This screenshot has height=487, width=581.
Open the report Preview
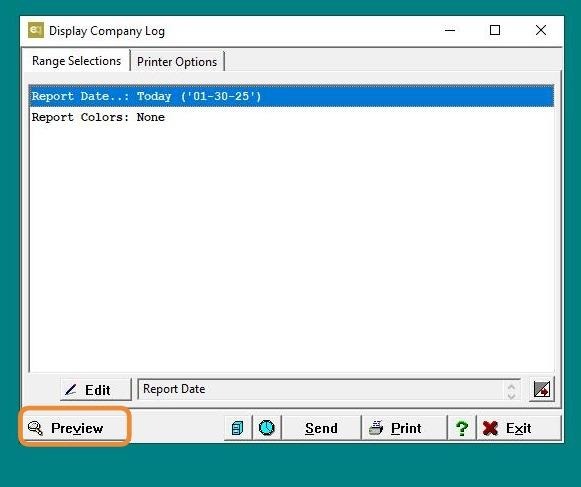click(74, 428)
